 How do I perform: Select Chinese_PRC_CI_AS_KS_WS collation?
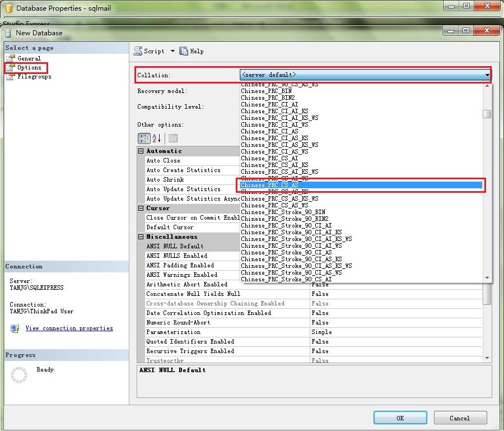tap(279, 145)
